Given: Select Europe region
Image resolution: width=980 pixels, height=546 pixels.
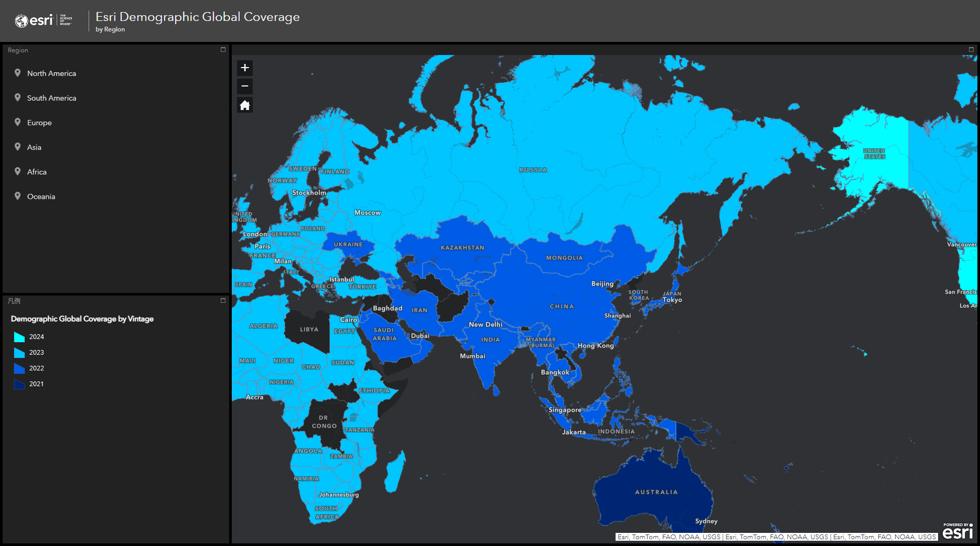Looking at the screenshot, I should (116, 123).
